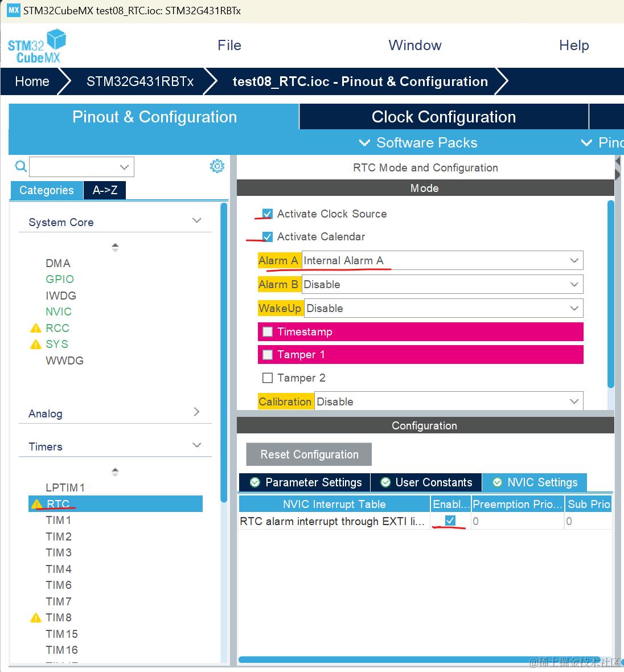Switch to Parameter Settings tab

[305, 482]
